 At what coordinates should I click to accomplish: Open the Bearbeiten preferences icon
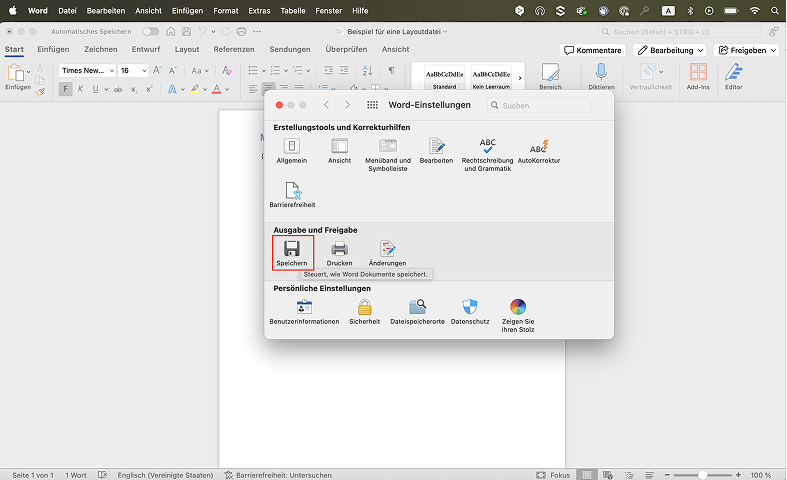[x=436, y=151]
